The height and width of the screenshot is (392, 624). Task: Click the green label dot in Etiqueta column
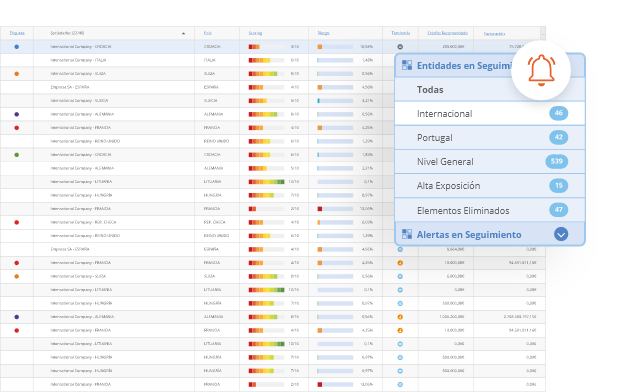coord(16,155)
